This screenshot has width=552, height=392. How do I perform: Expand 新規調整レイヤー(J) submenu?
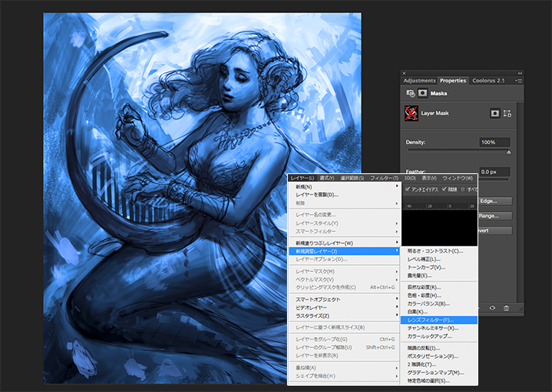pos(345,251)
